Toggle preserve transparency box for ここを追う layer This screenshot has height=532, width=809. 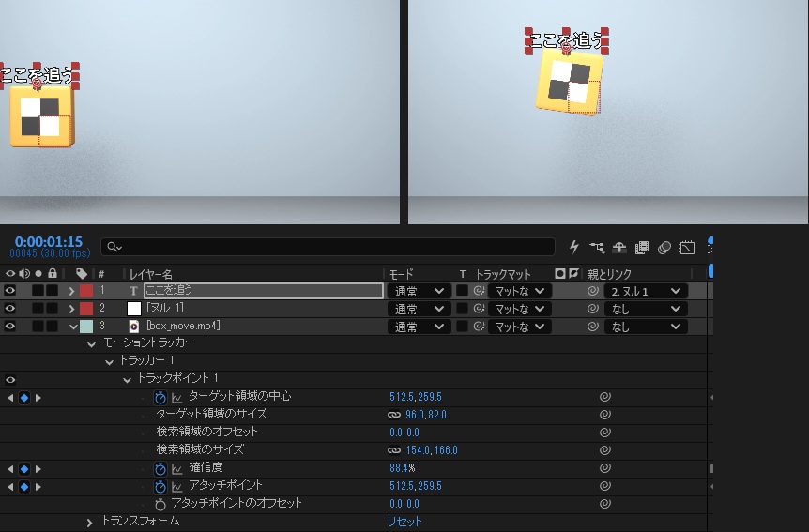point(463,291)
